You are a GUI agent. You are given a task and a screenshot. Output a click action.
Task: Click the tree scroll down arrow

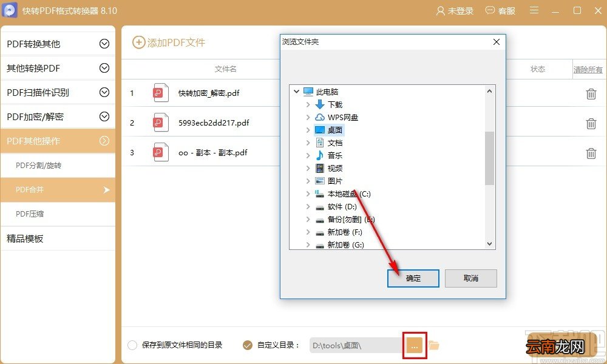click(x=489, y=243)
